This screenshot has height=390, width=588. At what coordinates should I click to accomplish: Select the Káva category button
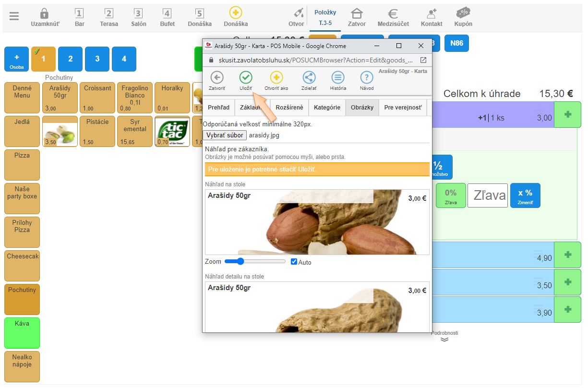22,333
